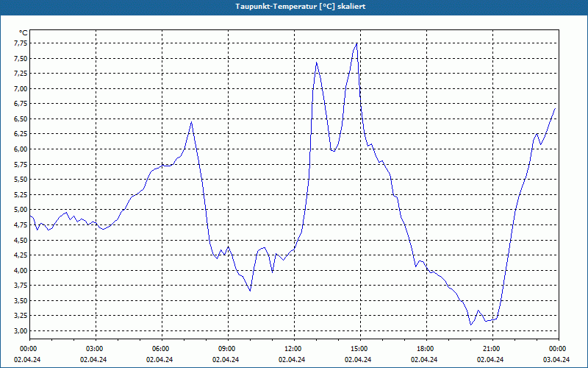Select the 4,75 y-axis value
Viewport: 588px width, 368px height.
(21, 225)
